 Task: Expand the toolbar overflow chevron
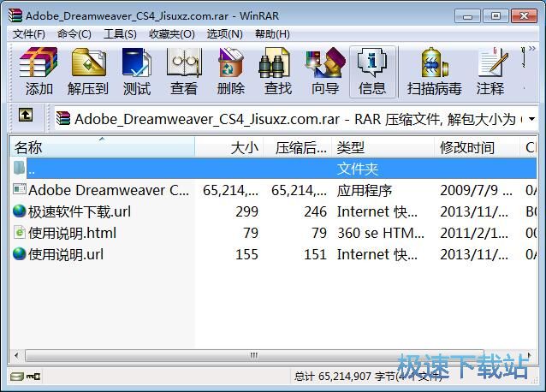click(x=531, y=49)
